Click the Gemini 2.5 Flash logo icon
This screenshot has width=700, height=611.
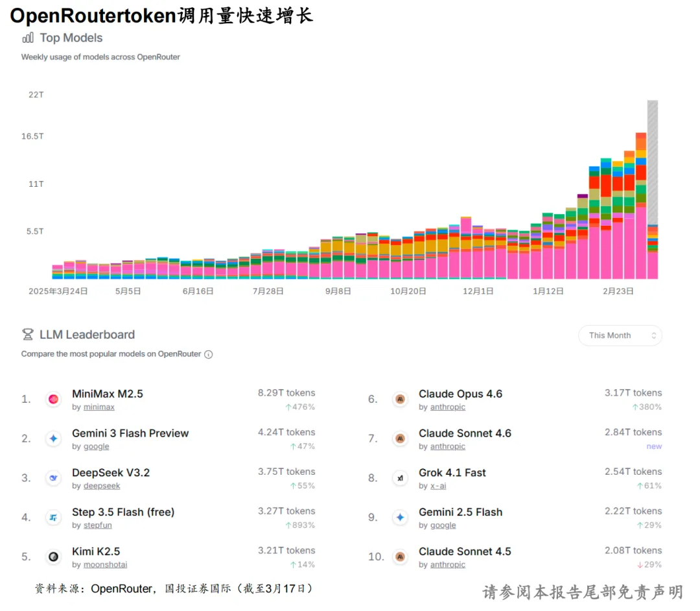coord(401,517)
